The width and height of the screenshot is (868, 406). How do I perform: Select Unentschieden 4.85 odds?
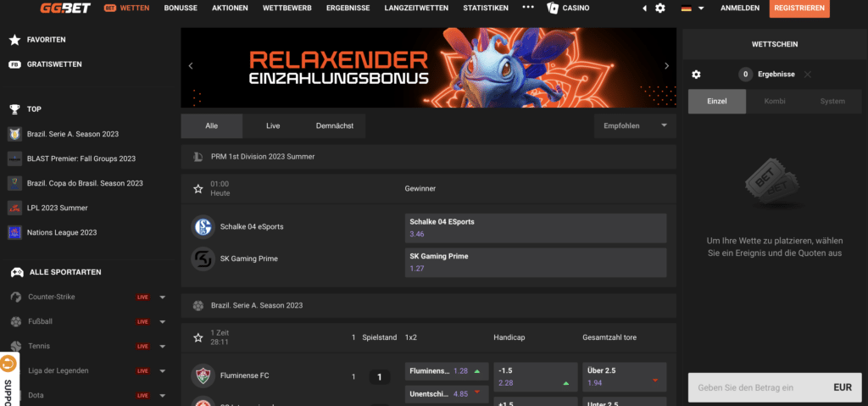(446, 394)
